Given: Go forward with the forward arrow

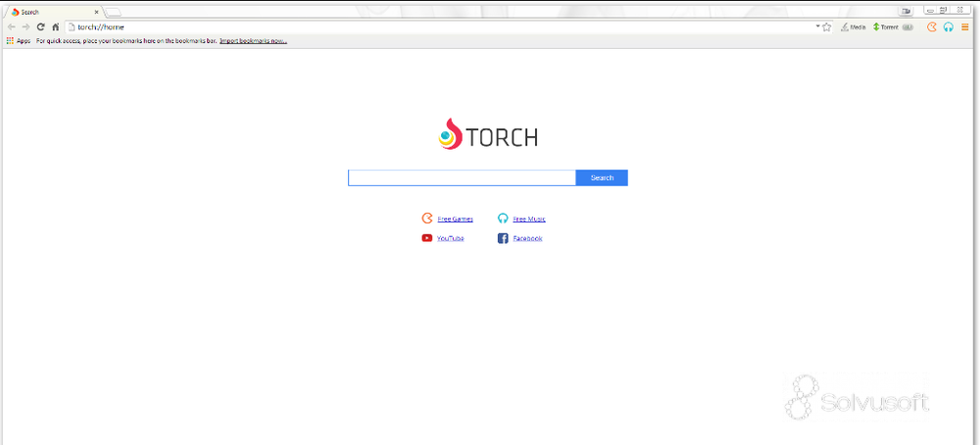Looking at the screenshot, I should (x=25, y=26).
